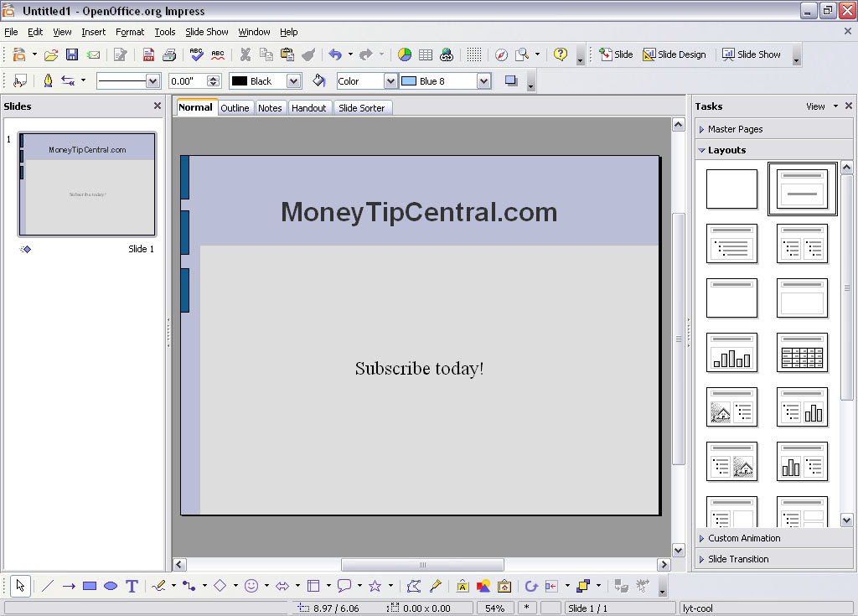Select the Text tool
This screenshot has height=616, width=858.
pos(132,586)
